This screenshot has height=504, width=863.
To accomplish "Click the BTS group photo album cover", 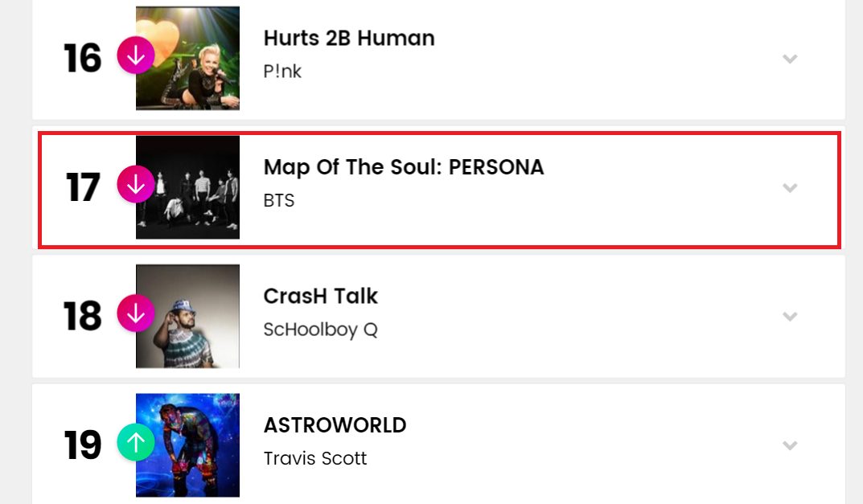I will 187,187.
